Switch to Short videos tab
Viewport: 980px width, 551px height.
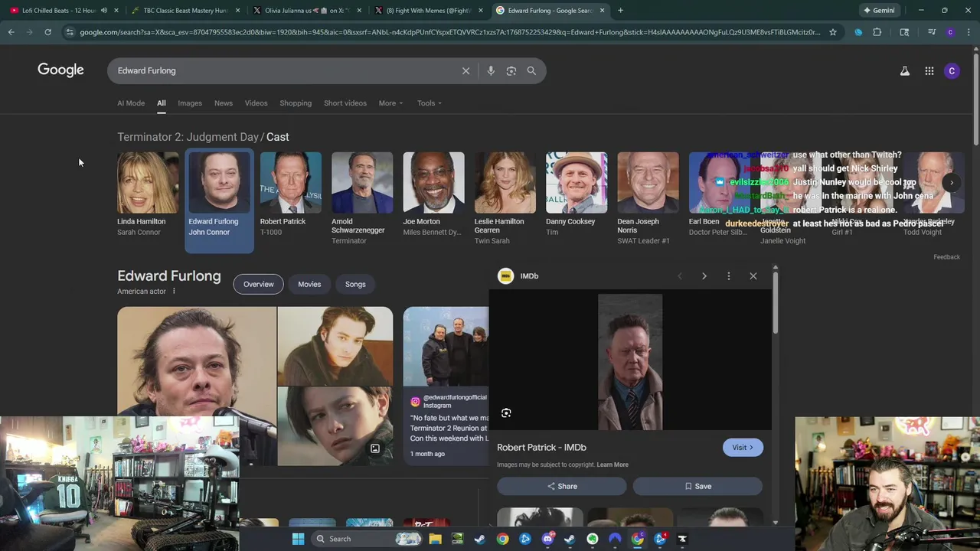tap(345, 103)
